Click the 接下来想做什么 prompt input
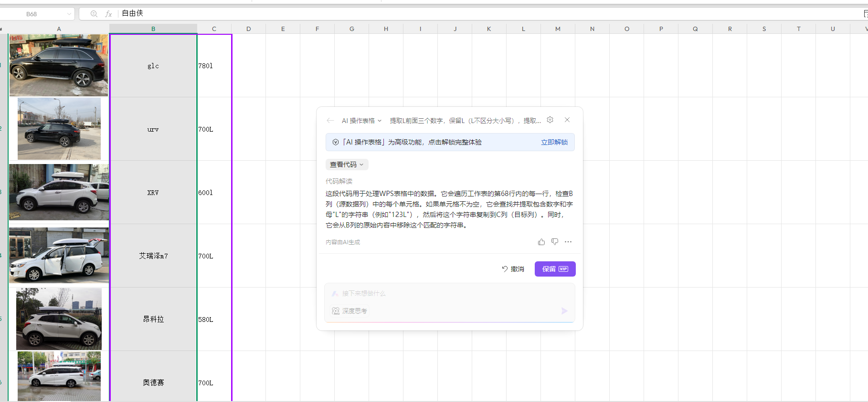Image resolution: width=868 pixels, height=402 pixels. pyautogui.click(x=449, y=294)
